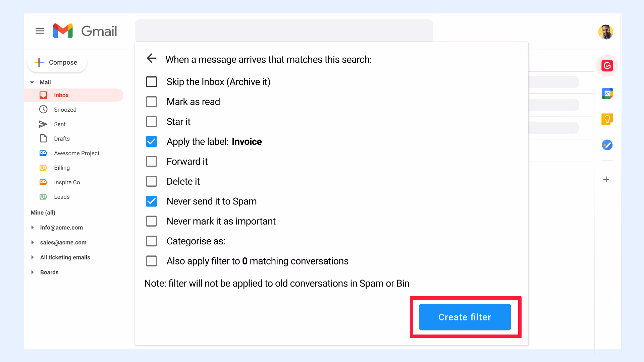Expand info@acme.com shared inbox

click(33, 228)
